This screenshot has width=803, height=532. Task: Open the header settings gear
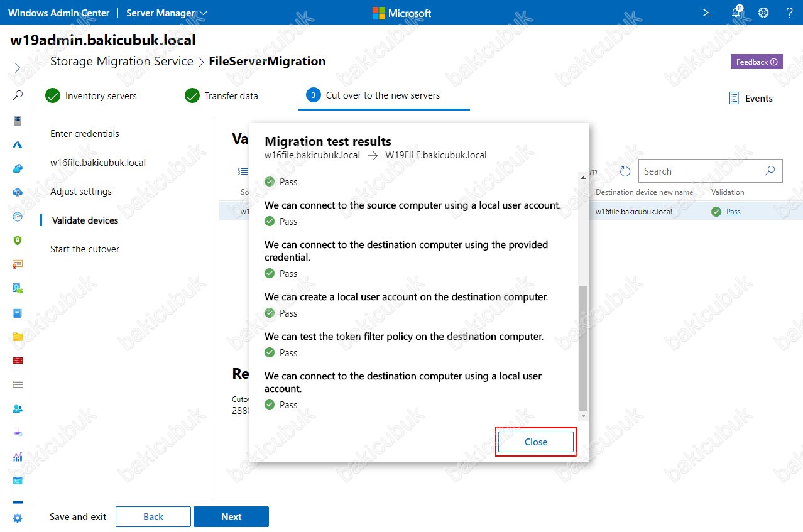tap(763, 13)
